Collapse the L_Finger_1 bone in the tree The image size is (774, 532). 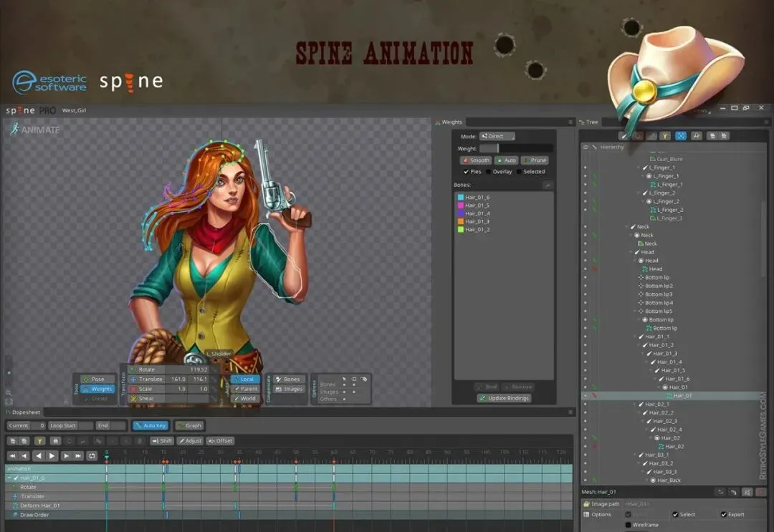pyautogui.click(x=639, y=168)
